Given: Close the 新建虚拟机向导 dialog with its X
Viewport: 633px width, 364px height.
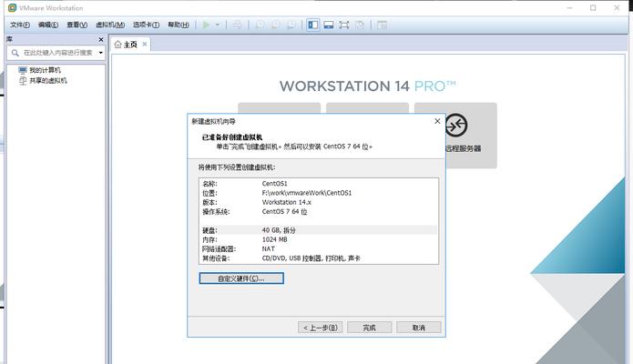Looking at the screenshot, I should [437, 121].
